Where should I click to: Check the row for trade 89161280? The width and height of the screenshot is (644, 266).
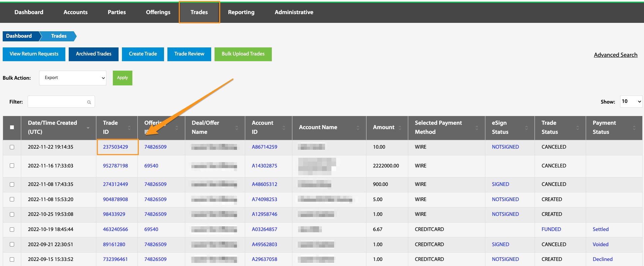tap(12, 244)
